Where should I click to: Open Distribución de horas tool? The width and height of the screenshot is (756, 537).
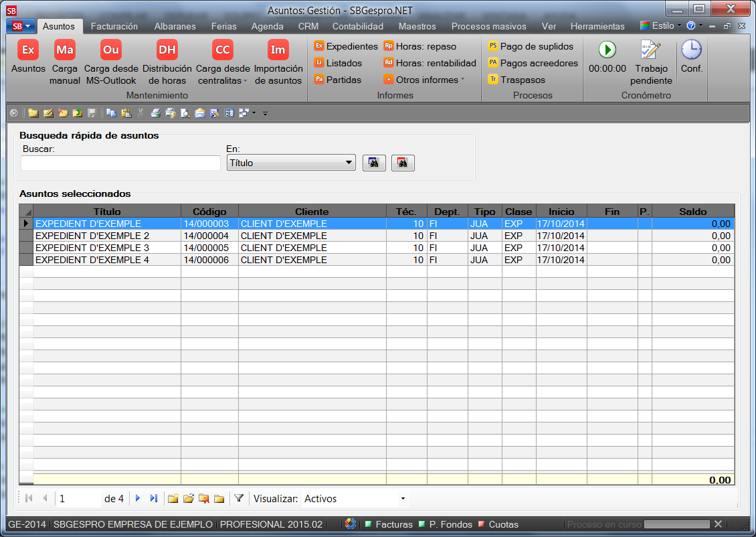pos(167,50)
